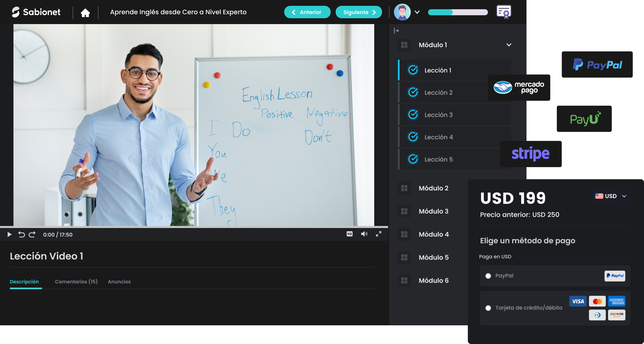Toggle Lección 5 completion check
The height and width of the screenshot is (344, 644).
click(x=413, y=159)
